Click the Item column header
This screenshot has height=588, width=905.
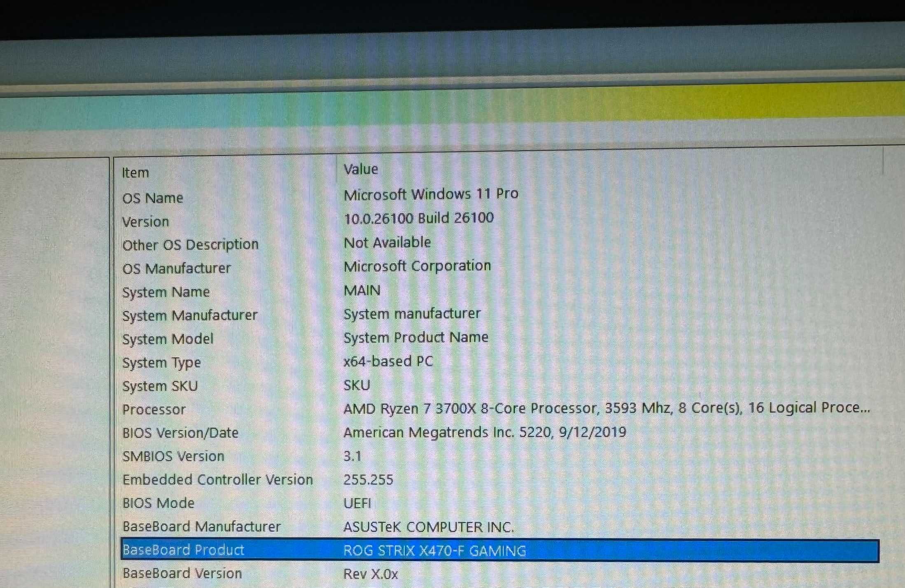click(135, 173)
